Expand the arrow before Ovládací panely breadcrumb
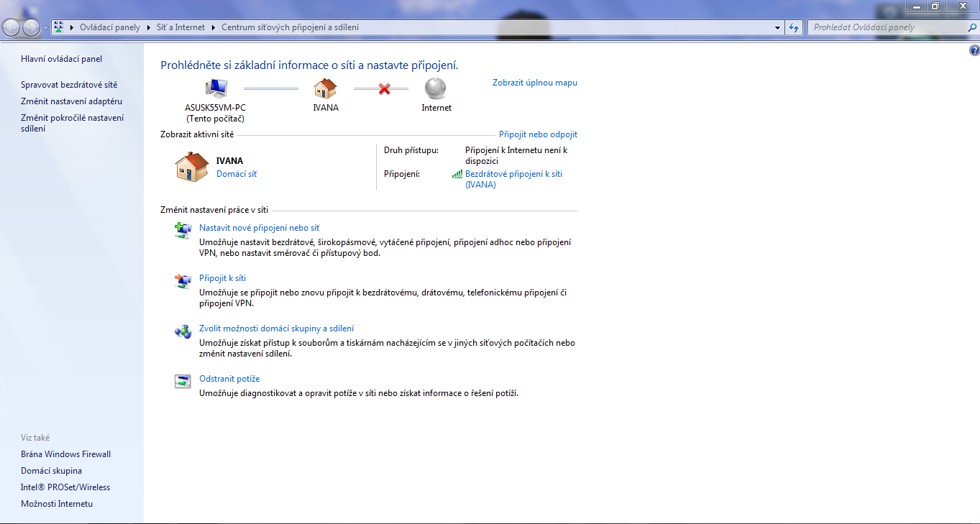 [x=73, y=27]
